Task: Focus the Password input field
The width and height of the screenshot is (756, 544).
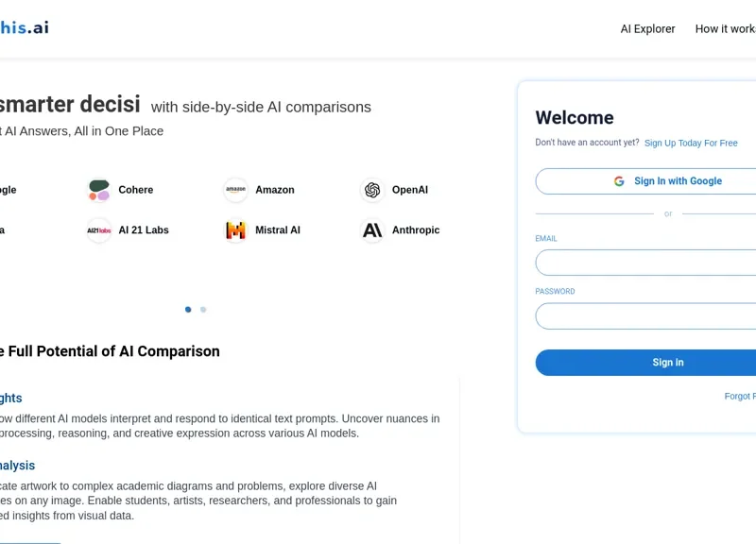Action: click(647, 315)
